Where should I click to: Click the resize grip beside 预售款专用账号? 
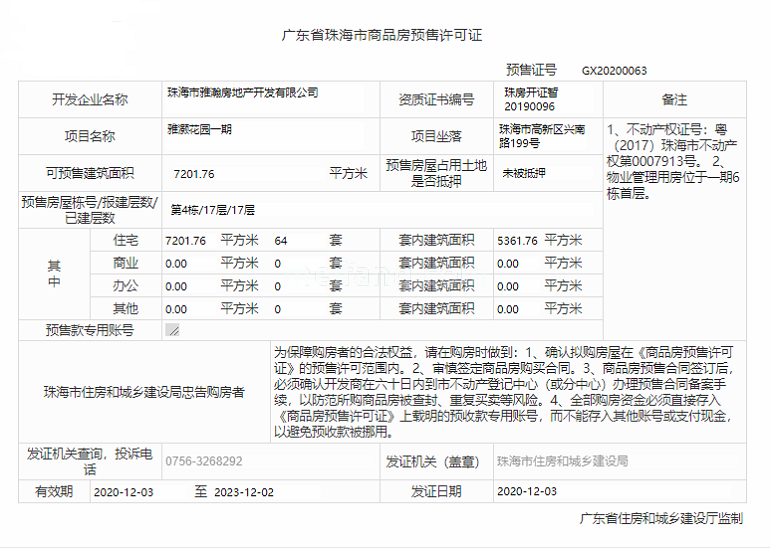tap(173, 330)
